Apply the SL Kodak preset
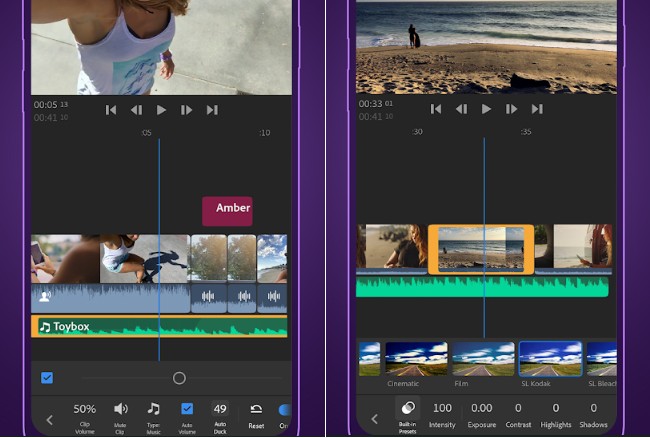The width and height of the screenshot is (650, 438). pos(551,359)
